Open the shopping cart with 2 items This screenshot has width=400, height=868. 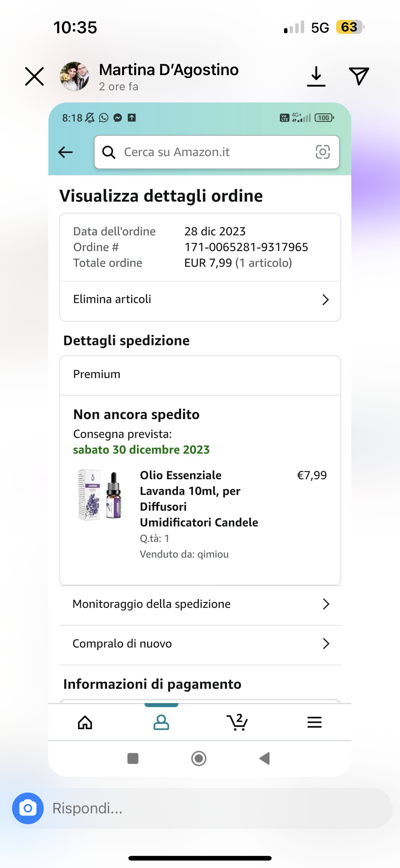[x=238, y=722]
